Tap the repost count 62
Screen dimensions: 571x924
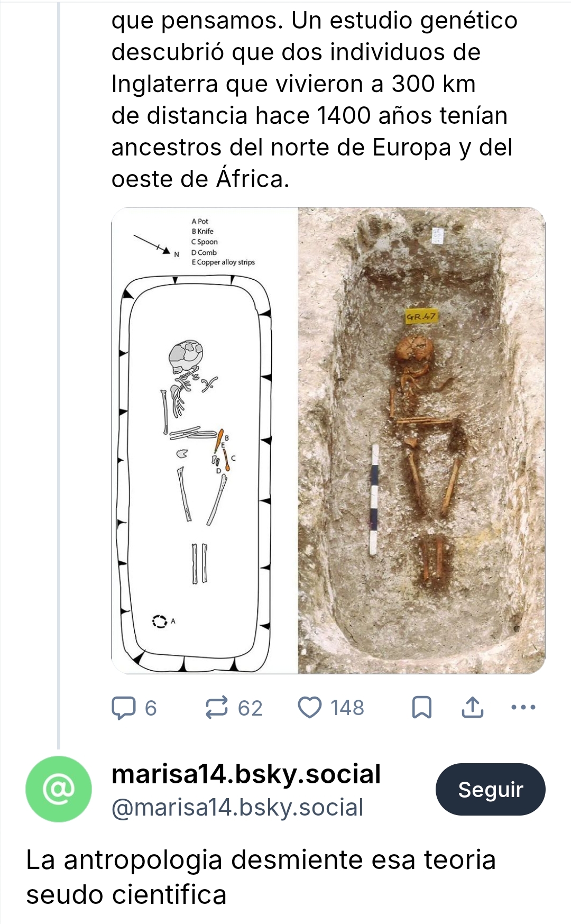[x=250, y=708]
